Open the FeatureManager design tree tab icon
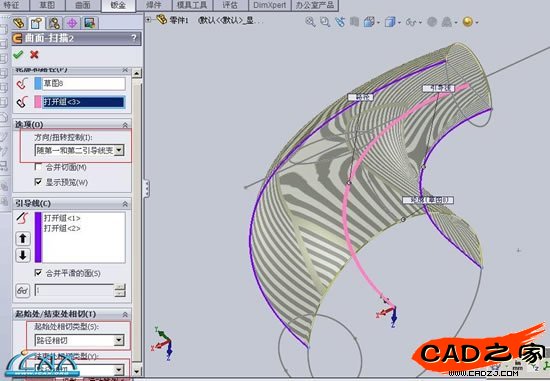Viewport: 550px width, 381px height. point(19,23)
